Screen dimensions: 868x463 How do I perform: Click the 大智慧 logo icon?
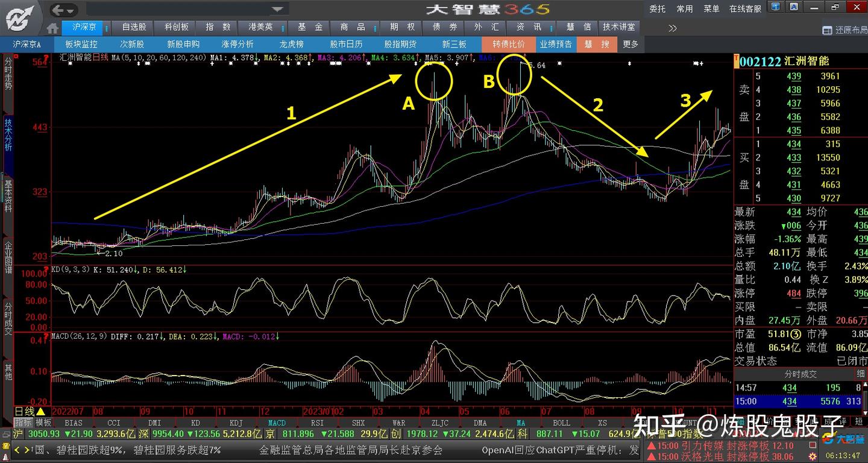click(x=20, y=17)
